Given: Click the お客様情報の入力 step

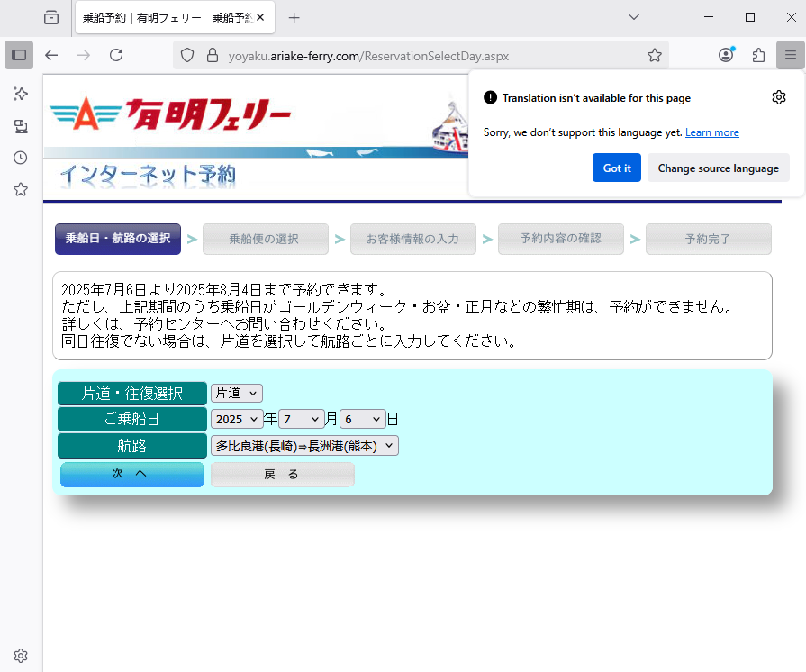Looking at the screenshot, I should pos(412,239).
